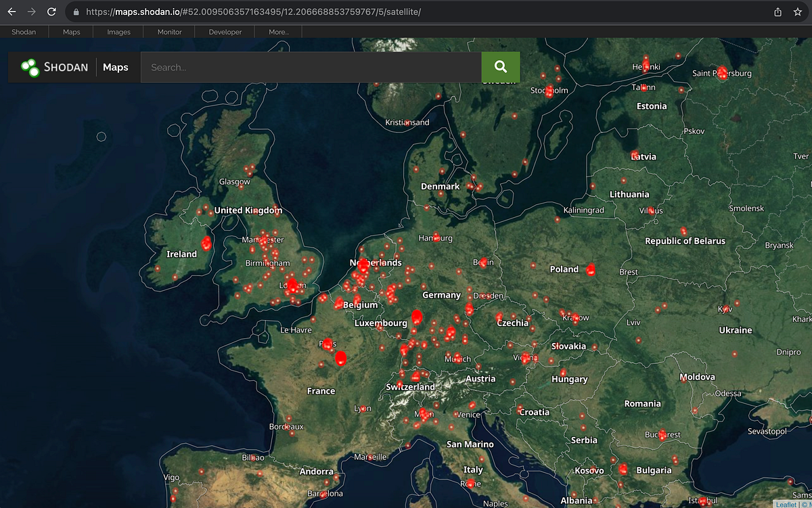812x508 pixels.
Task: Bookmark the page via the star icon
Action: [798, 11]
